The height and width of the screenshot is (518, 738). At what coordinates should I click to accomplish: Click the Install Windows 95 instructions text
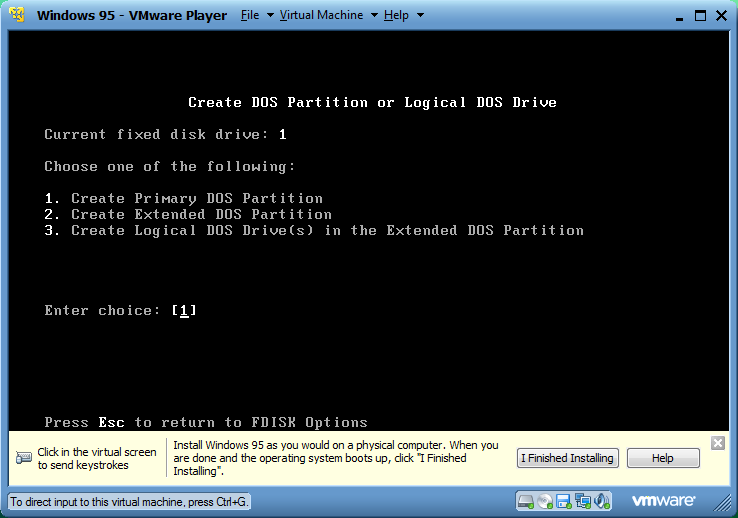336,458
